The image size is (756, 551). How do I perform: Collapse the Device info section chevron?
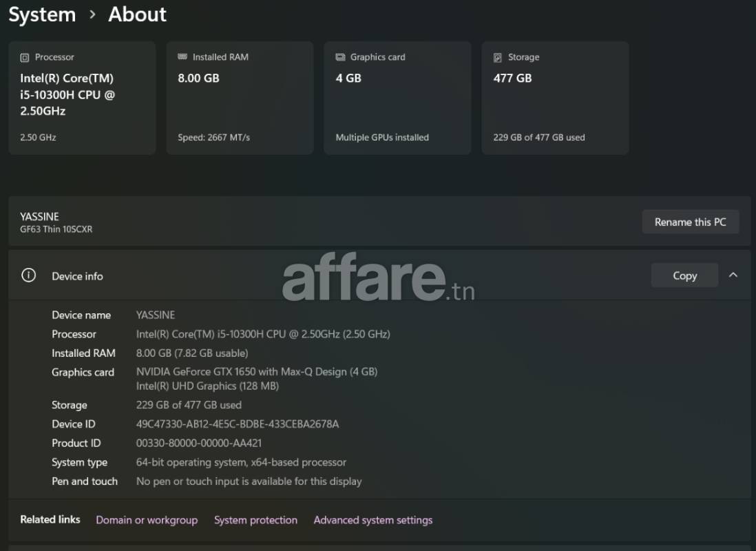pyautogui.click(x=733, y=275)
